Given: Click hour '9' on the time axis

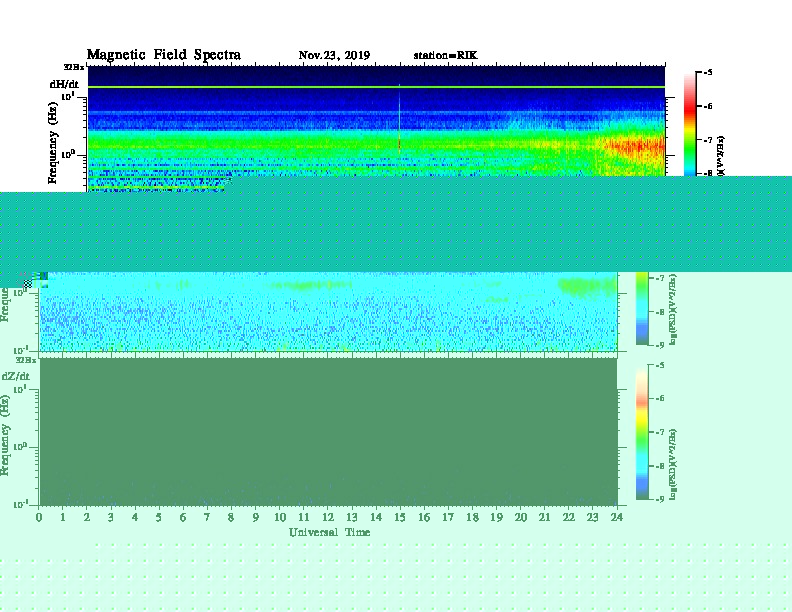Looking at the screenshot, I should pyautogui.click(x=256, y=517).
